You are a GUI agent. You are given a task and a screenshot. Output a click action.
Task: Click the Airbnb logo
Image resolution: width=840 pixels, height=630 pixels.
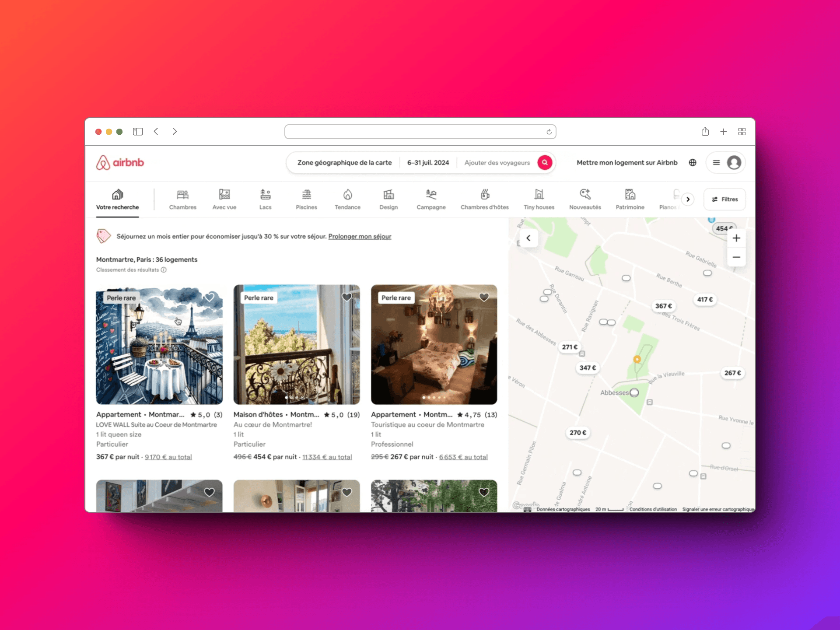click(120, 162)
